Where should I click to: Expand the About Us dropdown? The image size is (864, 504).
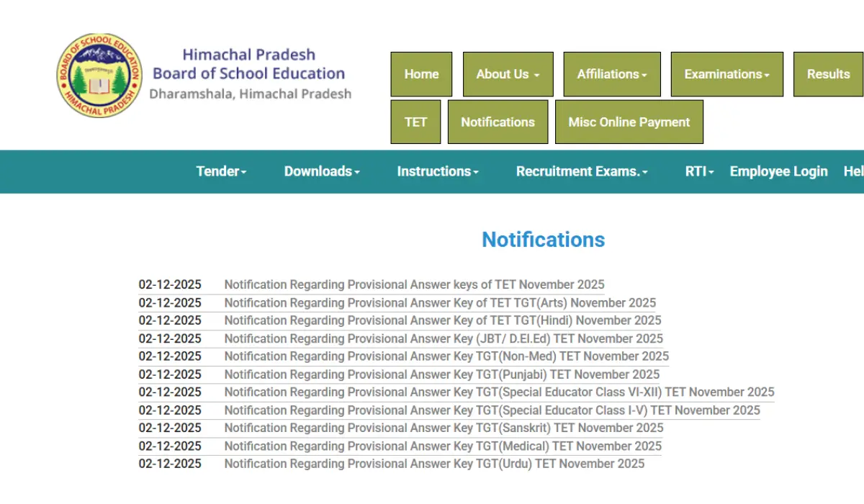point(508,74)
